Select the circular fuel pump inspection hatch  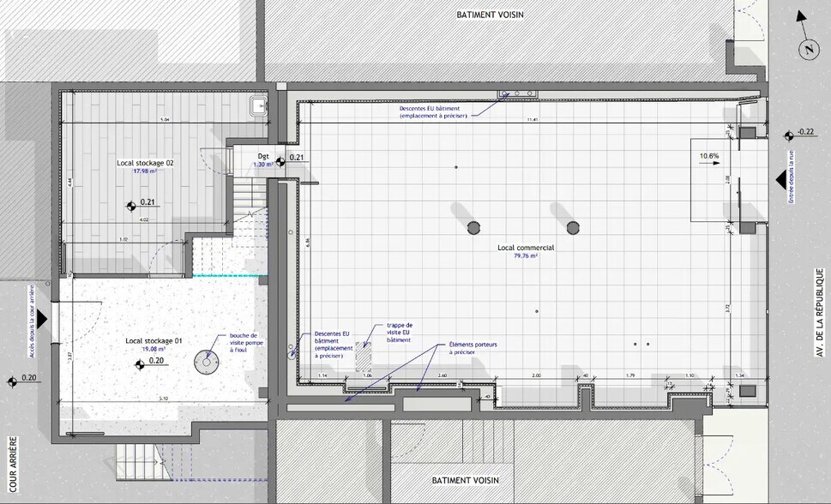coord(206,363)
